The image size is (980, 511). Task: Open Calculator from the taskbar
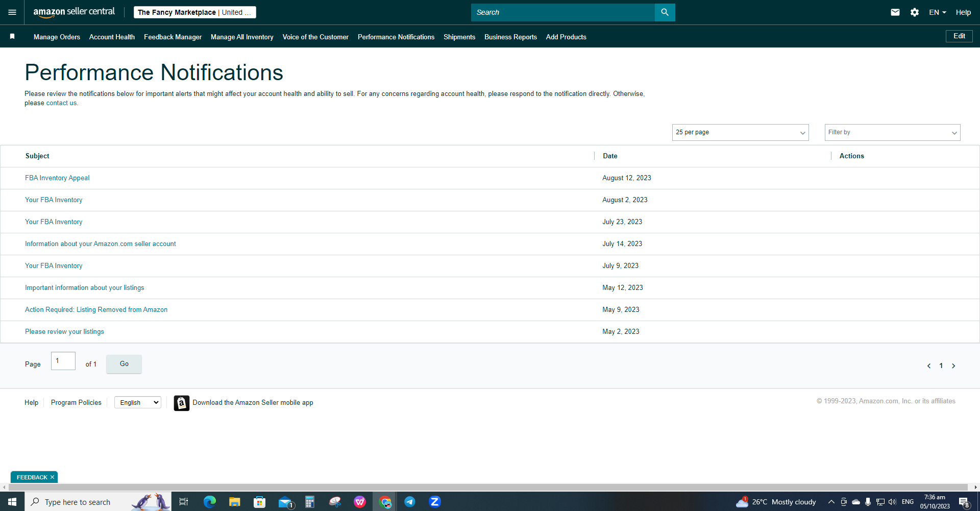309,502
